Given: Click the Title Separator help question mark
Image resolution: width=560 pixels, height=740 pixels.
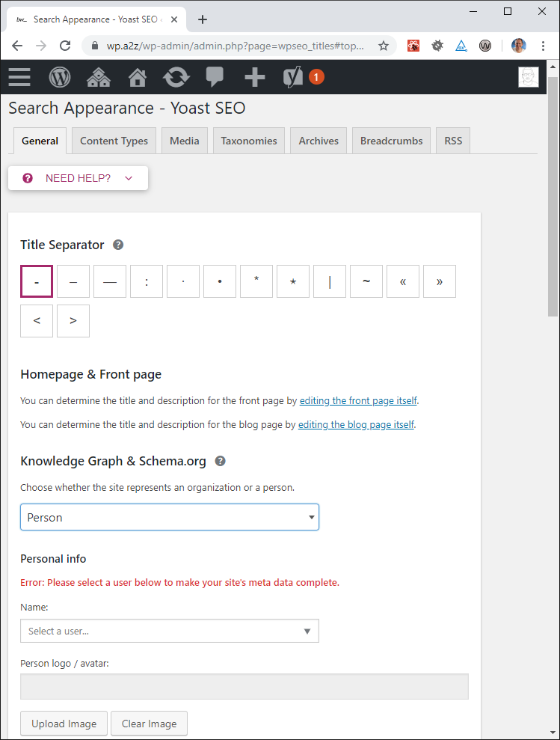Looking at the screenshot, I should point(118,245).
